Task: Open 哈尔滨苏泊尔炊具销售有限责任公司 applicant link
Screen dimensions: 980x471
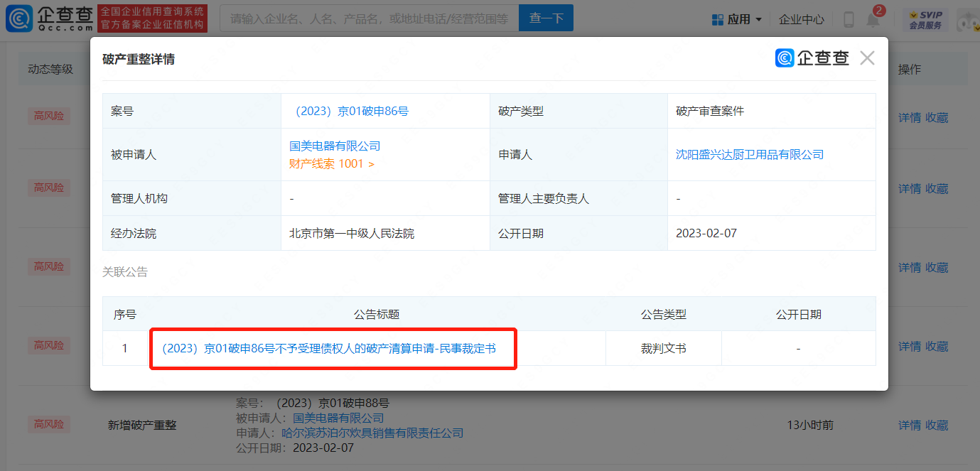Action: [372, 433]
